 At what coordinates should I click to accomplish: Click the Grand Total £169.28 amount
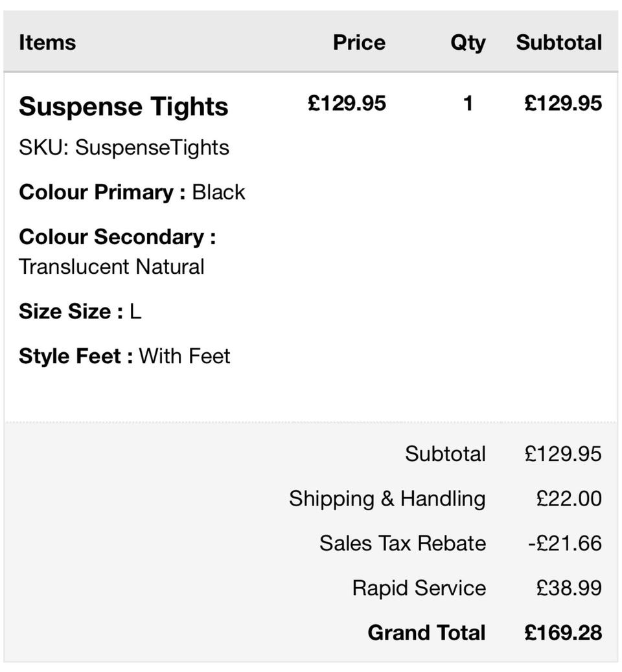pos(563,633)
